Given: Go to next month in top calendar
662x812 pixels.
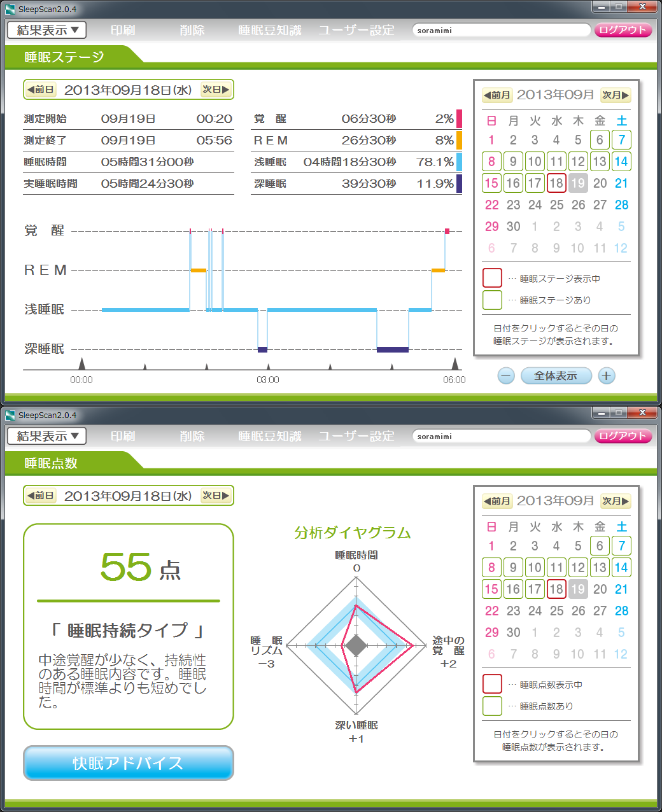Looking at the screenshot, I should pos(616,95).
